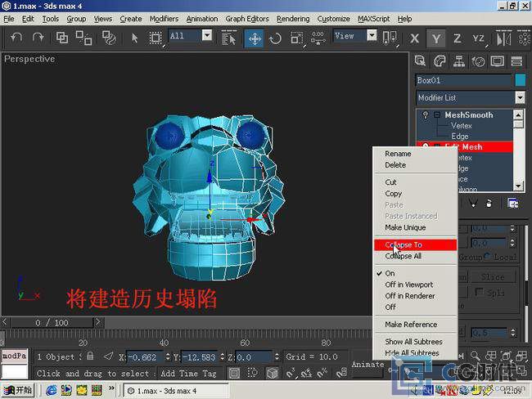Image resolution: width=532 pixels, height=399 pixels.
Task: Click the 0 / 100 time slider
Action: pos(52,323)
